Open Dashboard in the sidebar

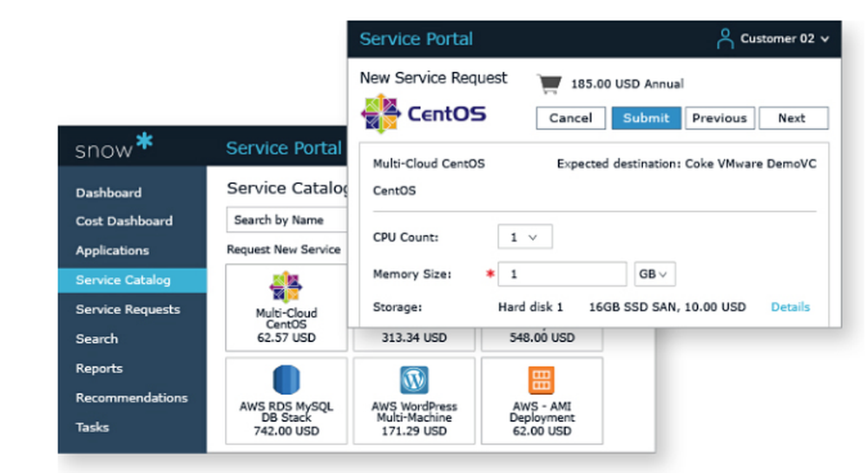point(108,193)
